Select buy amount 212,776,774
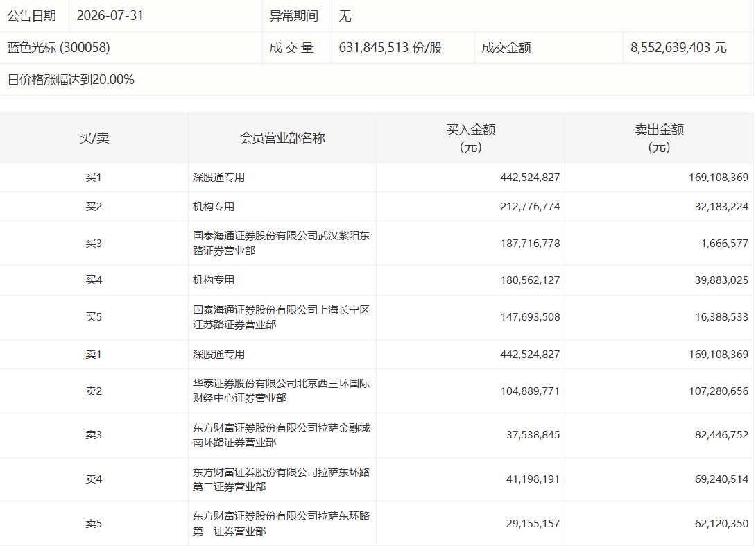The image size is (756, 546). pos(530,207)
